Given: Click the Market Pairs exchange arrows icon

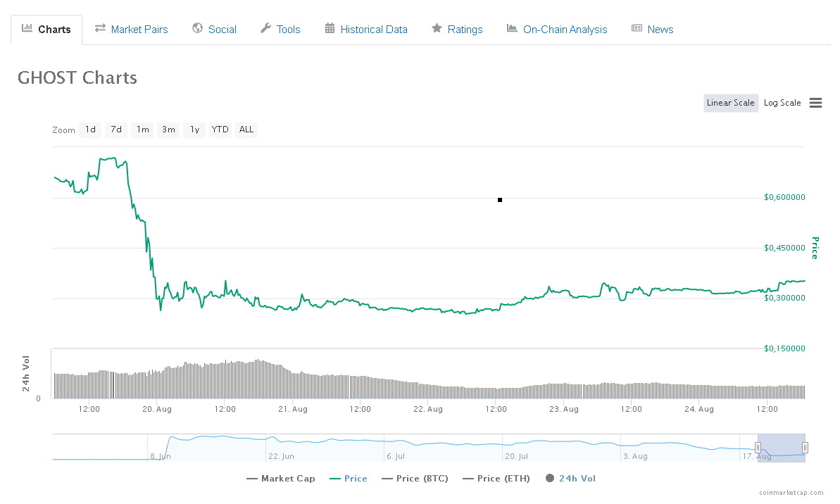Looking at the screenshot, I should point(100,28).
